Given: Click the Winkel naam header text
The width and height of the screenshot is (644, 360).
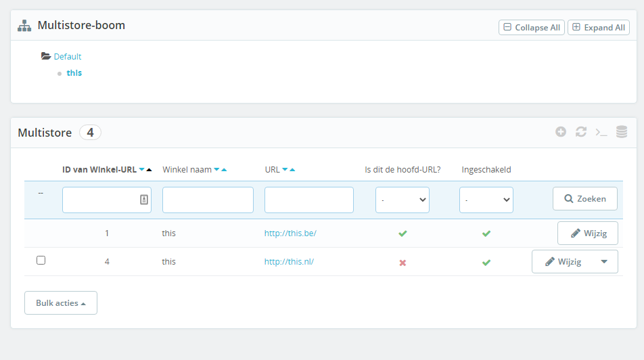Looking at the screenshot, I should pos(187,170).
